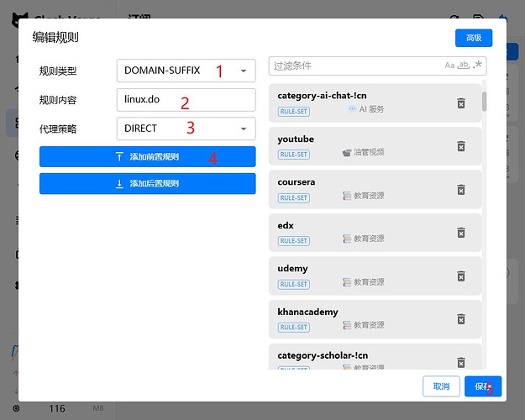Image resolution: width=525 pixels, height=420 pixels.
Task: Click 教育资源 label on edx rule
Action: pyautogui.click(x=363, y=239)
